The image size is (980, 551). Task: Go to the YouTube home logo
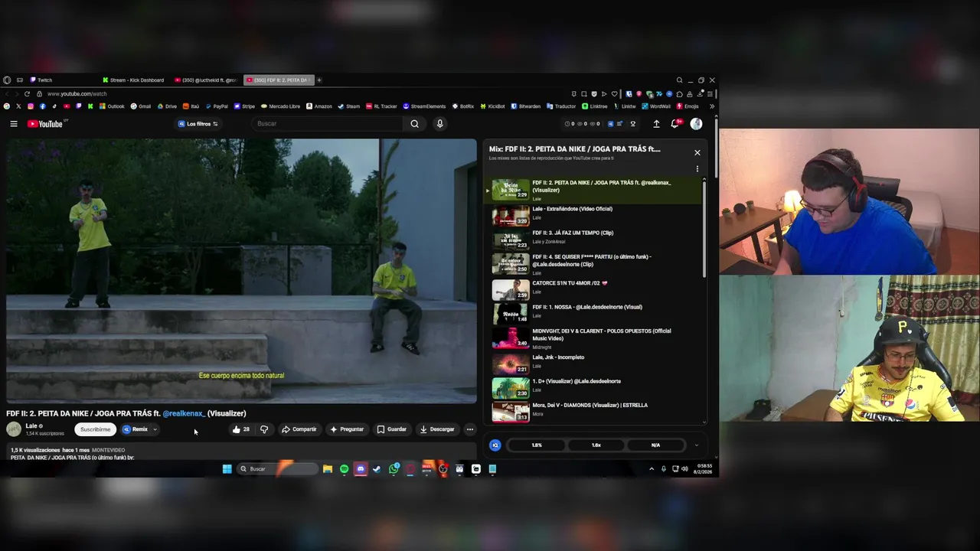pos(45,124)
